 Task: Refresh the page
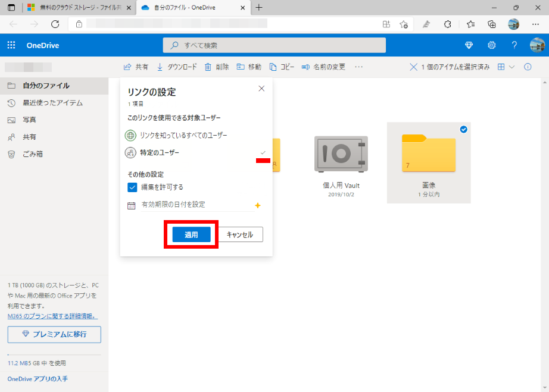pos(55,24)
